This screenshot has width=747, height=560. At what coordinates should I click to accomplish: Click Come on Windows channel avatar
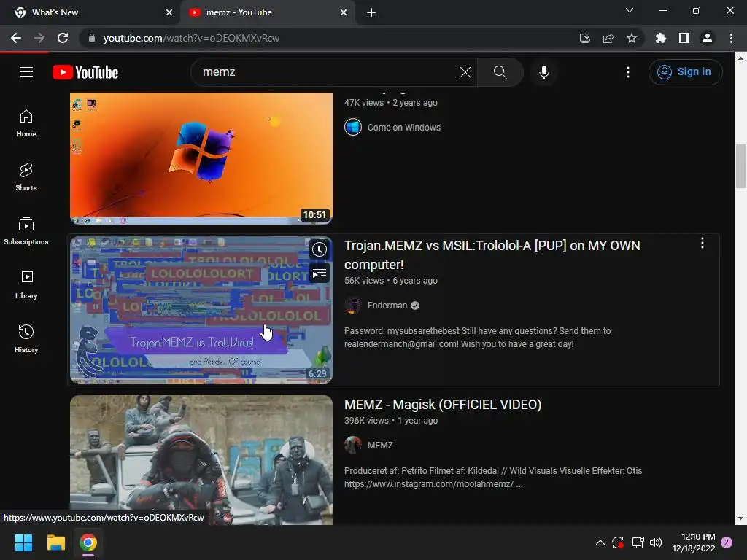point(353,127)
